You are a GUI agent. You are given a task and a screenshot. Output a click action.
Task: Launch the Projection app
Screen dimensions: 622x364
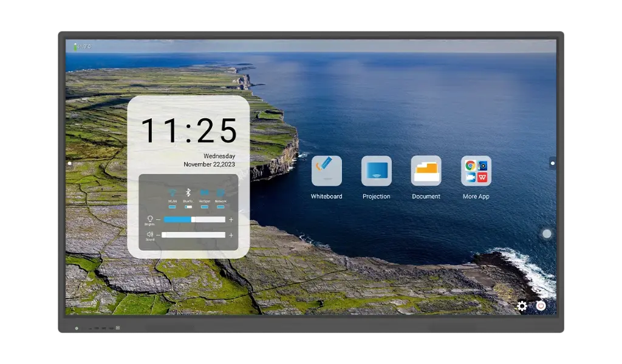[377, 171]
